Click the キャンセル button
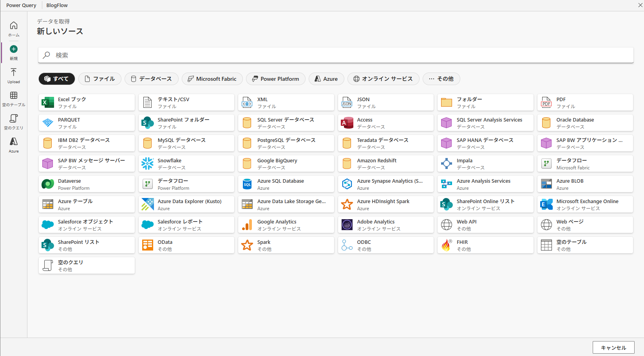 (x=613, y=348)
